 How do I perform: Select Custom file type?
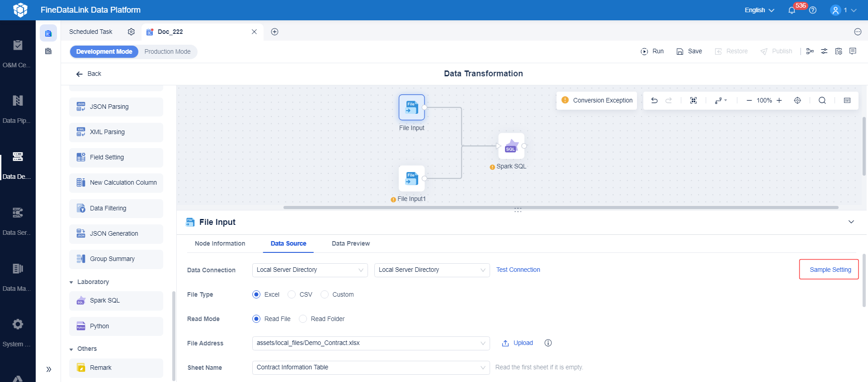pos(325,294)
